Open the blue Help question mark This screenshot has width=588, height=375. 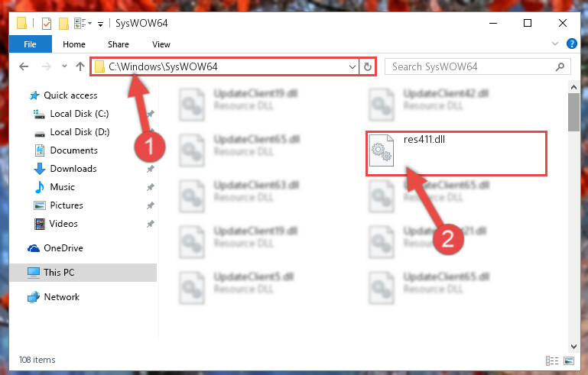pyautogui.click(x=571, y=44)
